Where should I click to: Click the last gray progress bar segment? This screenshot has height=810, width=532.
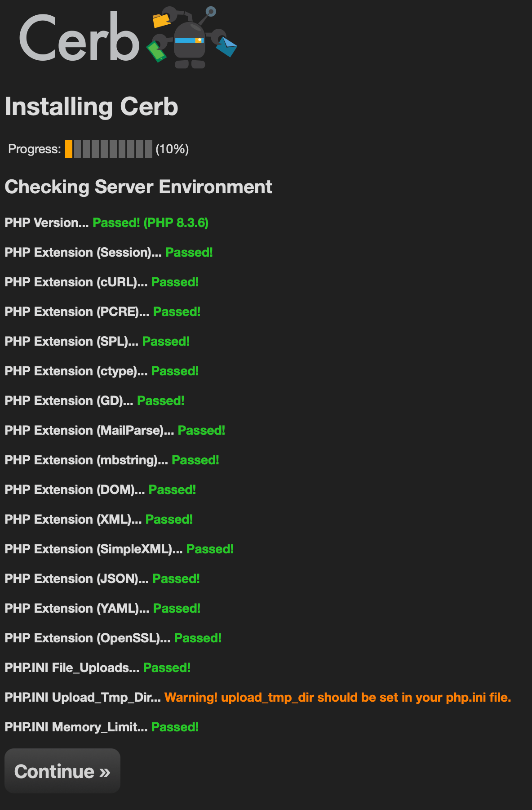149,149
